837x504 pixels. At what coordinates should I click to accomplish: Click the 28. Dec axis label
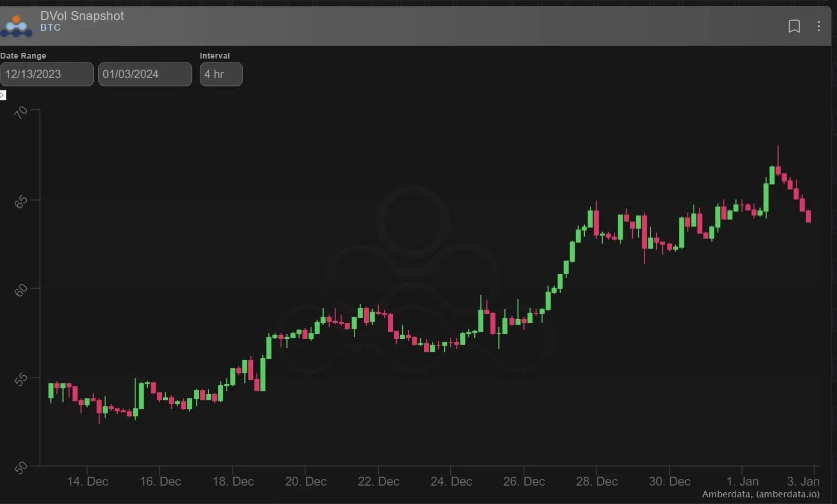(597, 481)
